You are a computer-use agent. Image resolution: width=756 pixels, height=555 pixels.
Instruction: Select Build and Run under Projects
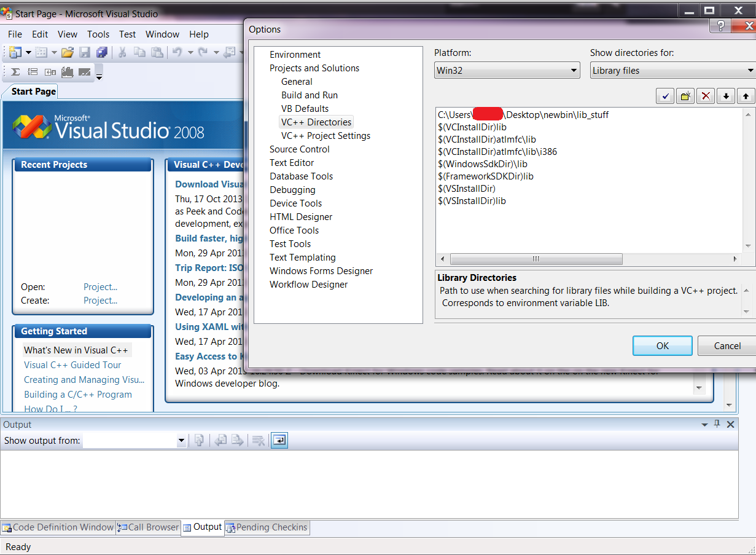[x=310, y=95]
